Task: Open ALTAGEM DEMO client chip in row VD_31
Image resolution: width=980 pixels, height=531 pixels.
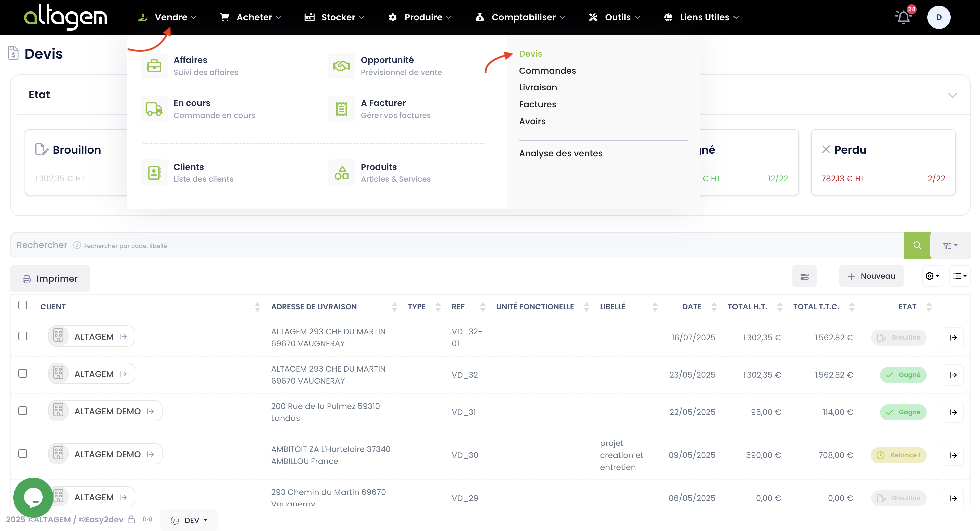Action: click(105, 410)
